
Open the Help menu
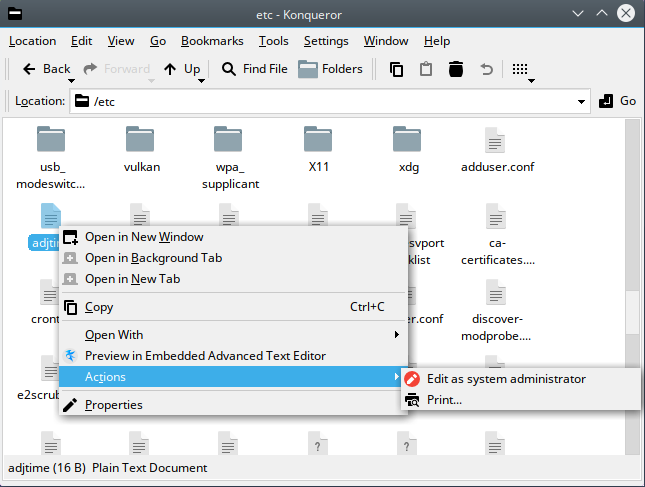[x=437, y=41]
